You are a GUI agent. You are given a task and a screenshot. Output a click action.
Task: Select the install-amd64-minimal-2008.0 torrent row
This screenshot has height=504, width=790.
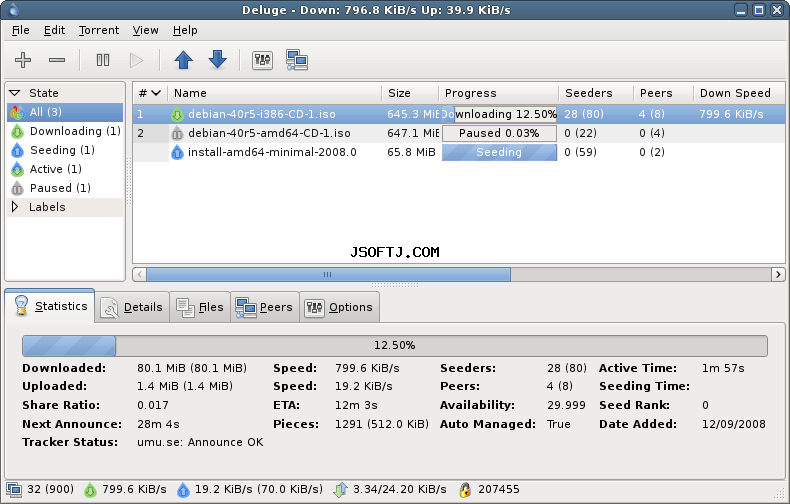(458, 152)
